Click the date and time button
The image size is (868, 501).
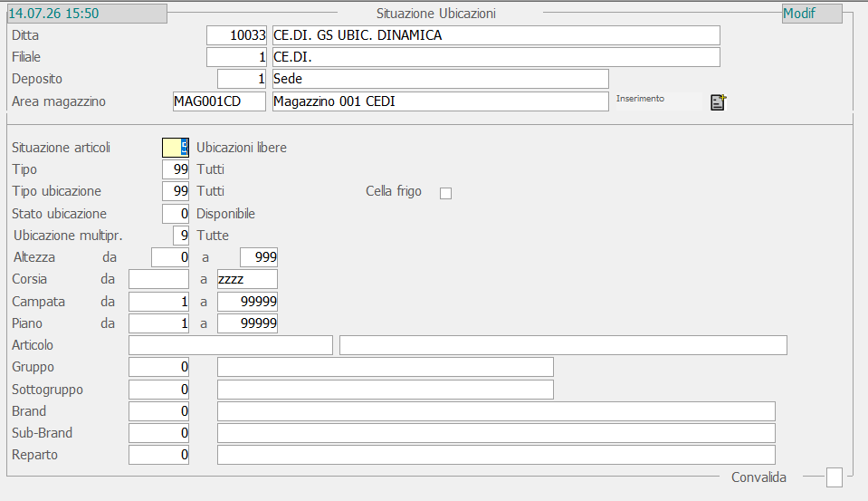pos(87,14)
